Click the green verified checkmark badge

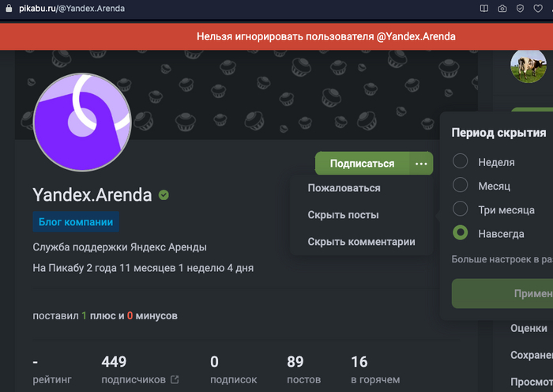coord(164,194)
